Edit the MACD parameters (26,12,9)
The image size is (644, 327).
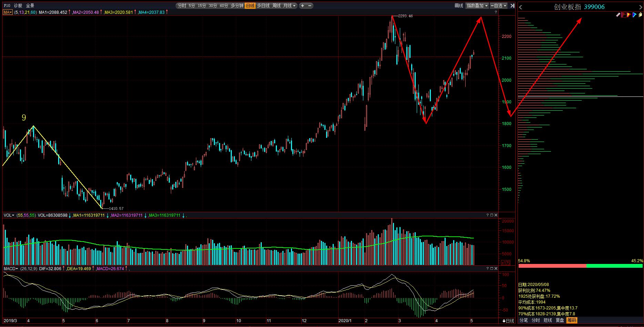(x=29, y=268)
